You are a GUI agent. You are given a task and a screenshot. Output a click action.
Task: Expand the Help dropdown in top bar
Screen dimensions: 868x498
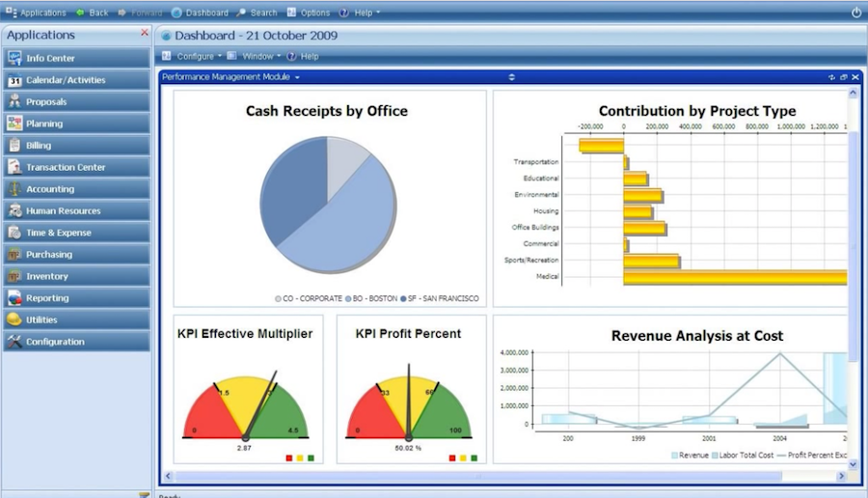tap(378, 13)
